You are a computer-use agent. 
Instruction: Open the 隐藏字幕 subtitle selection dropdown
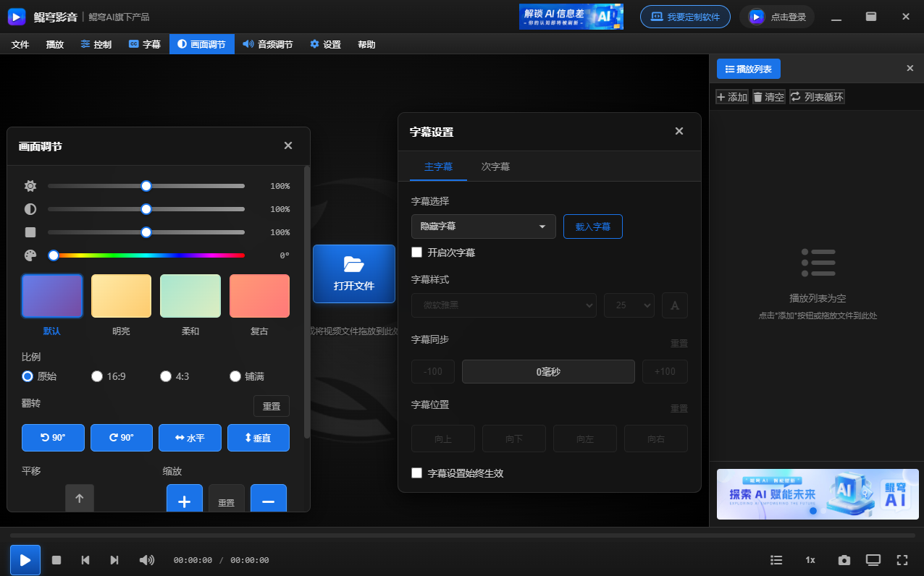click(483, 226)
